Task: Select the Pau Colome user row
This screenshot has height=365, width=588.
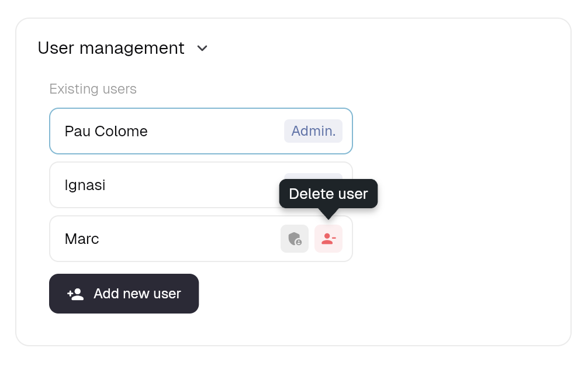Action: pos(201,131)
